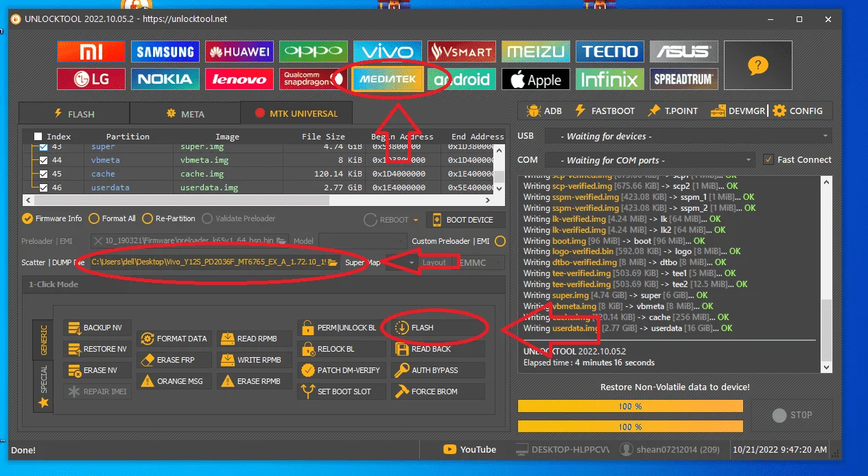Image resolution: width=868 pixels, height=476 pixels.
Task: Switch to the FLASH tab
Action: 74,113
